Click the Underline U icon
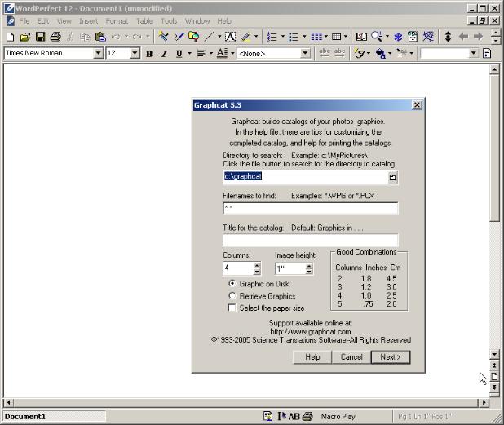Image resolution: width=504 pixels, height=425 pixels. (x=179, y=54)
